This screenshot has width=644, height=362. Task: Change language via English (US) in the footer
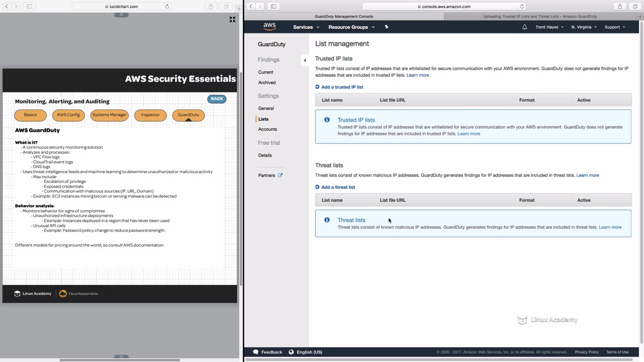tap(305, 352)
